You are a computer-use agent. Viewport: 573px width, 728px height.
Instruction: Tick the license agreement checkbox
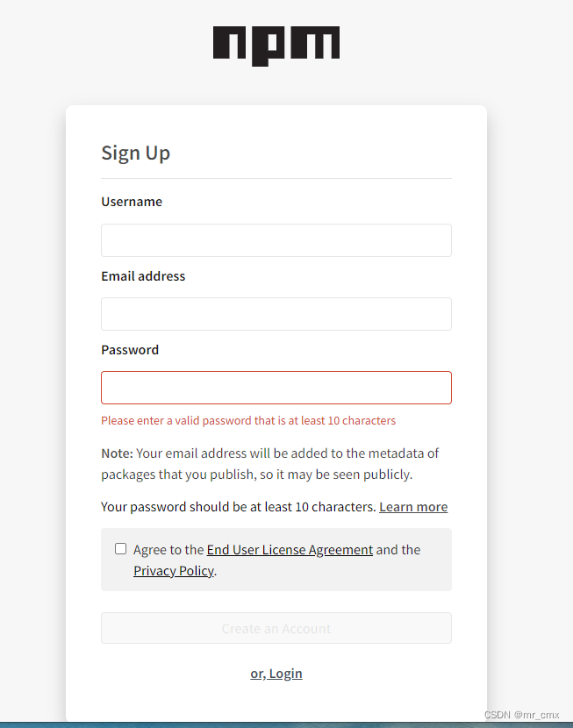click(120, 549)
